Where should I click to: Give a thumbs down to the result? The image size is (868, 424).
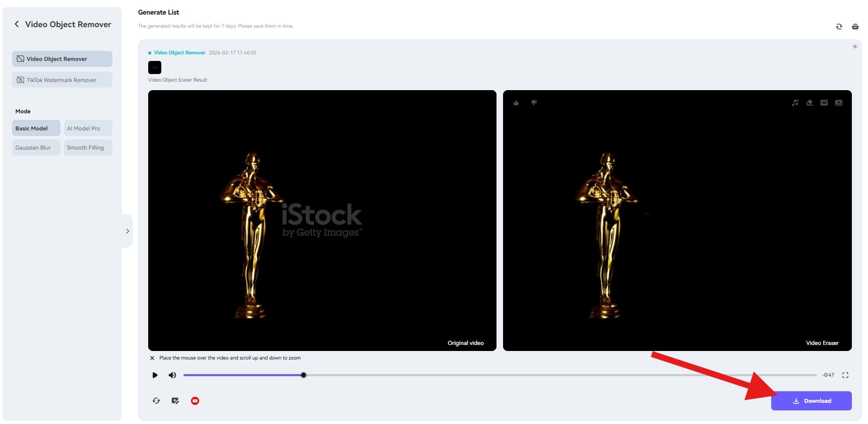pos(534,103)
